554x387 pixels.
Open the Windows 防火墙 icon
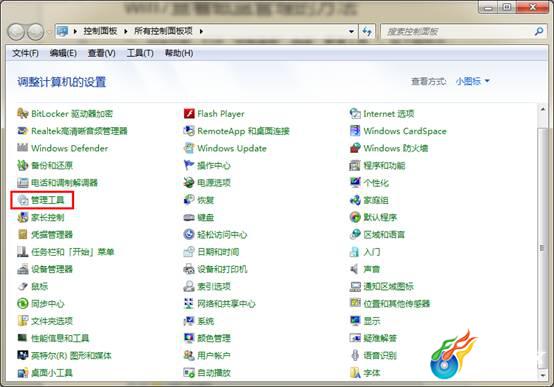(x=355, y=148)
